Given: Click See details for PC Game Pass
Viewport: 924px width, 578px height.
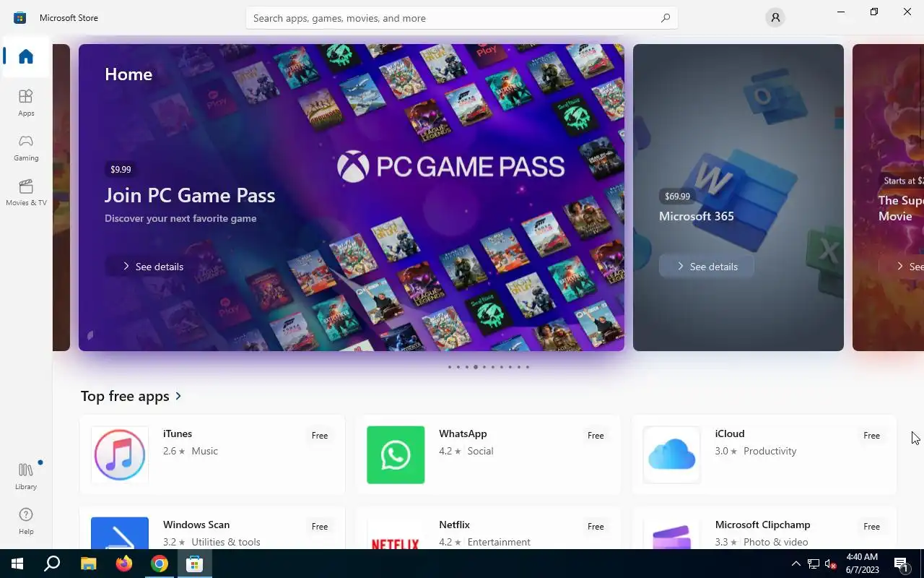Looking at the screenshot, I should click(x=152, y=267).
